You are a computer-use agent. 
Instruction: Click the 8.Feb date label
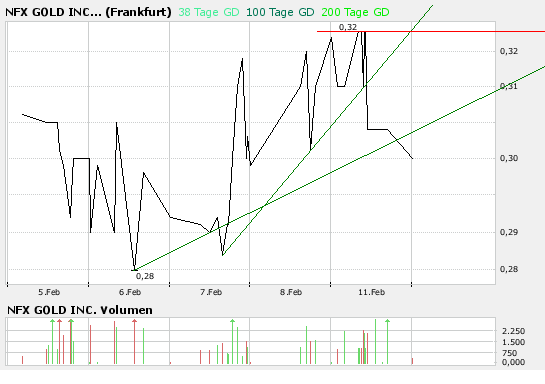(291, 292)
